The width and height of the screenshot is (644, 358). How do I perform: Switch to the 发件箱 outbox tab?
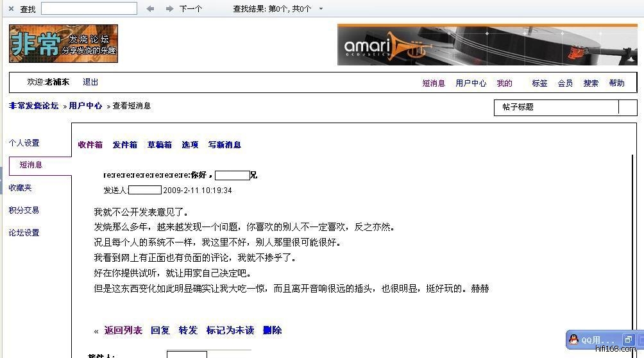tap(124, 145)
